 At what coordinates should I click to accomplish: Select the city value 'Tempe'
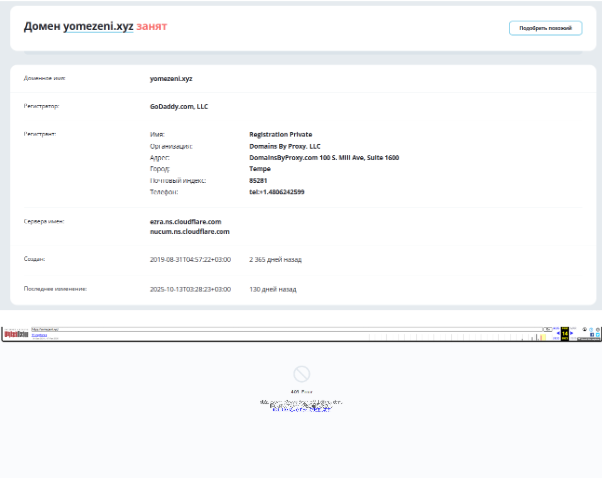[x=260, y=168]
